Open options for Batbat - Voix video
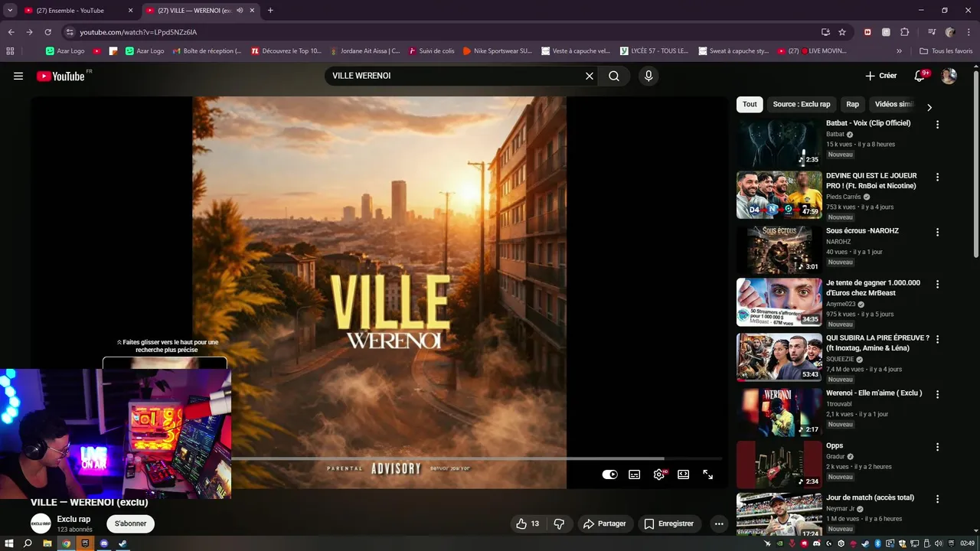The width and height of the screenshot is (980, 551). click(x=937, y=124)
